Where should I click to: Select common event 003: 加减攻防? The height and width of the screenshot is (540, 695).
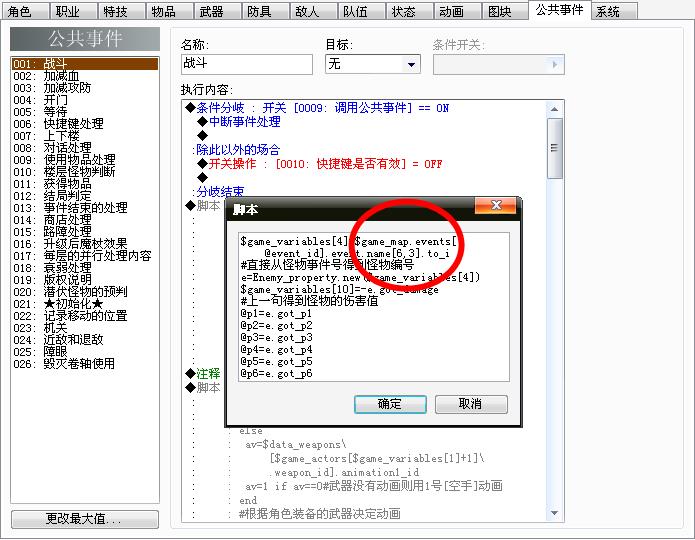(85, 88)
